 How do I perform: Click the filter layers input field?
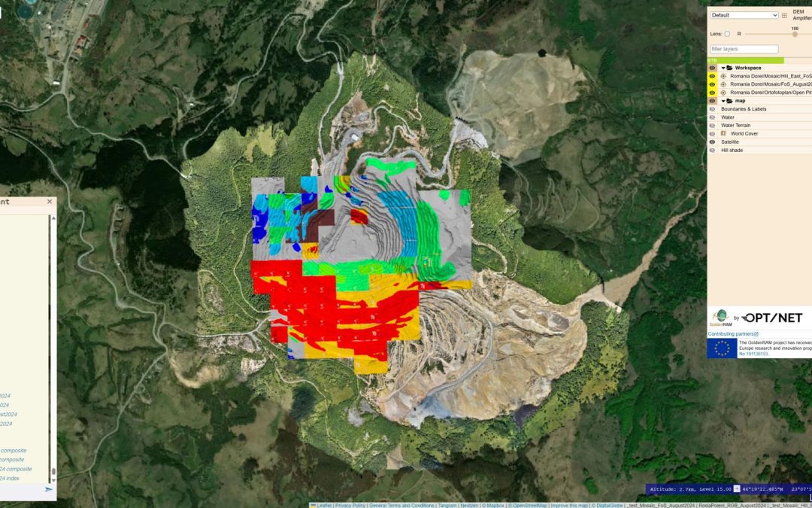[744, 49]
